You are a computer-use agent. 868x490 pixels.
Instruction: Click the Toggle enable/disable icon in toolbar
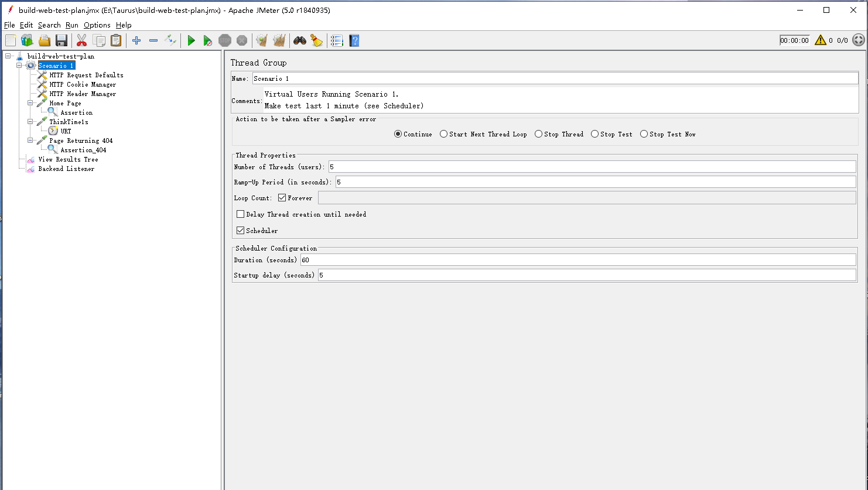click(170, 40)
